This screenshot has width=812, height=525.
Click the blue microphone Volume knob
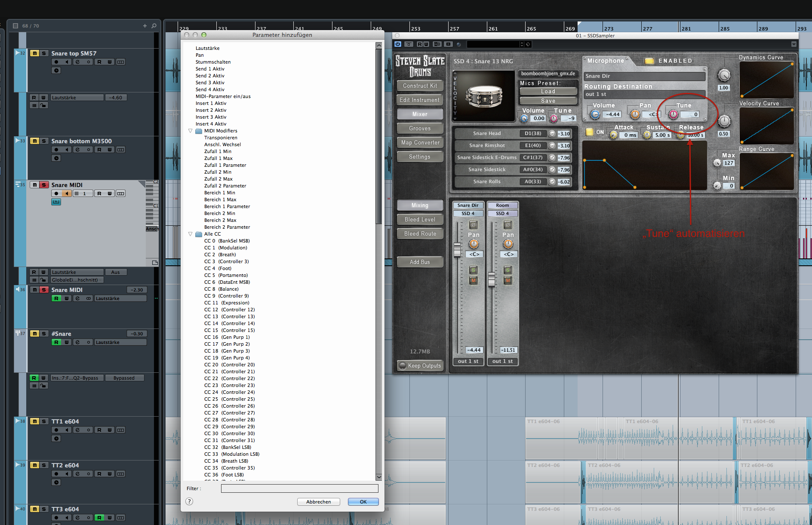point(595,114)
